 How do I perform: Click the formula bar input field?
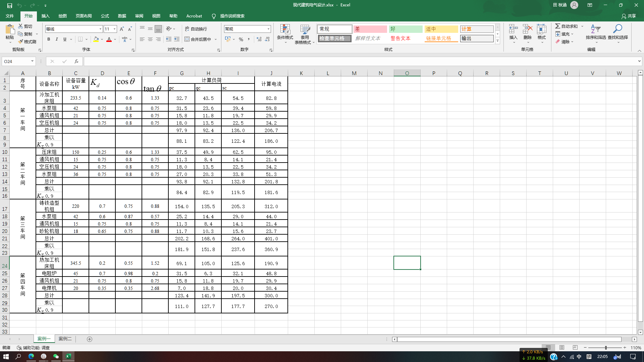tap(361, 61)
